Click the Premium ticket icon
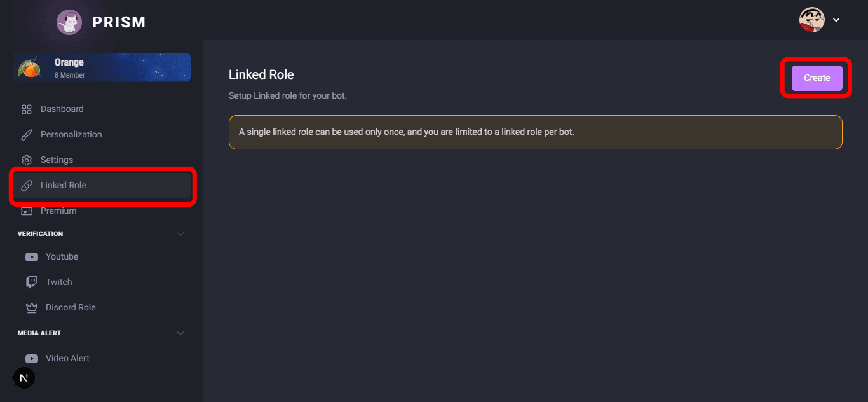868x402 pixels. (27, 211)
